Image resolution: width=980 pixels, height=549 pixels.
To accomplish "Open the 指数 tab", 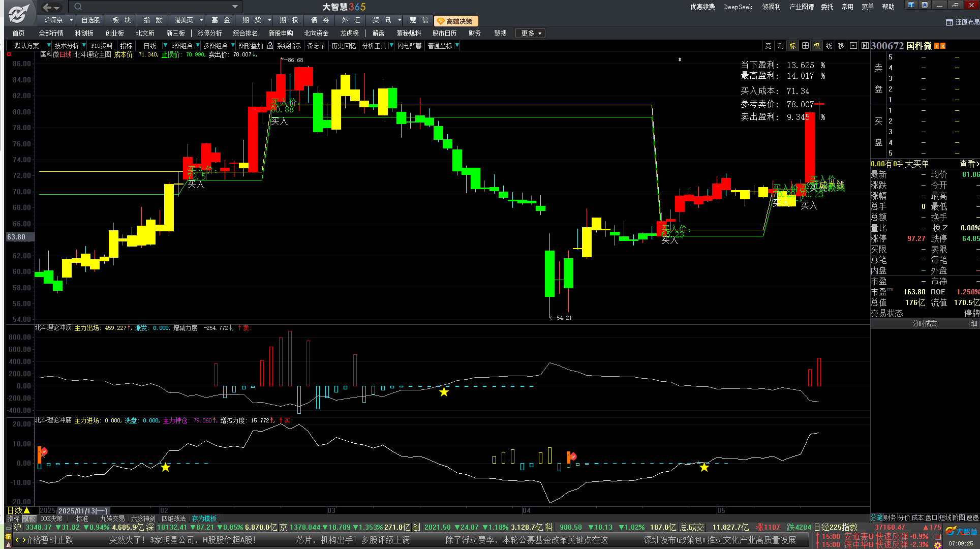I will [152, 20].
